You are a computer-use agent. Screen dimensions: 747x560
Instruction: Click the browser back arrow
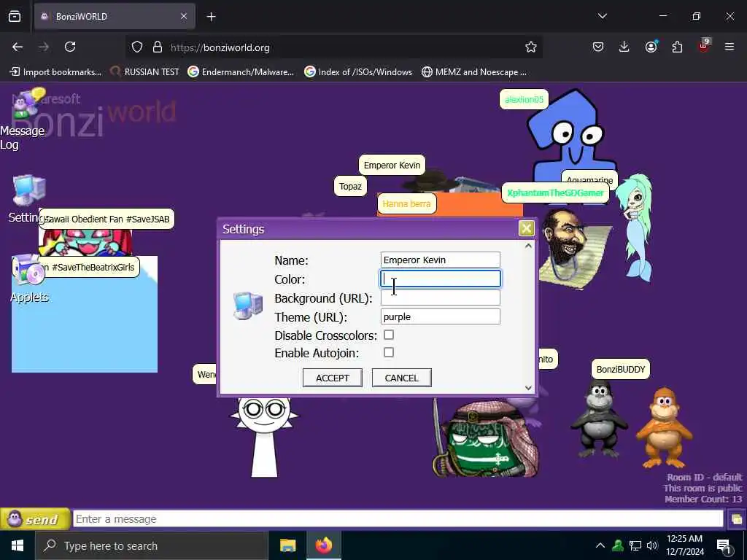click(x=18, y=47)
